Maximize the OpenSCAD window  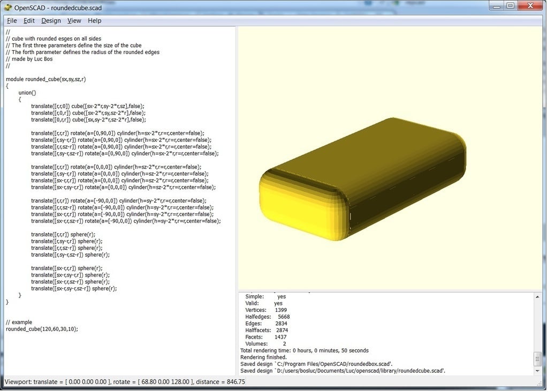click(510, 6)
